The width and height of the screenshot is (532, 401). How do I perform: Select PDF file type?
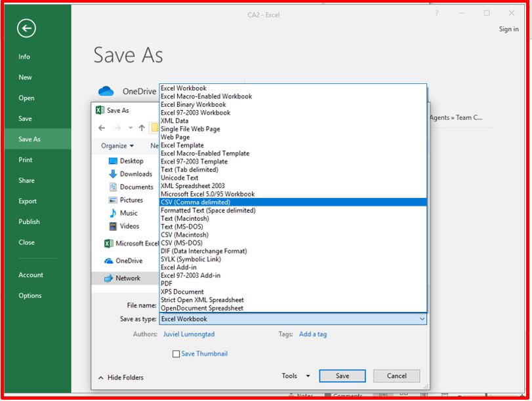click(x=293, y=283)
